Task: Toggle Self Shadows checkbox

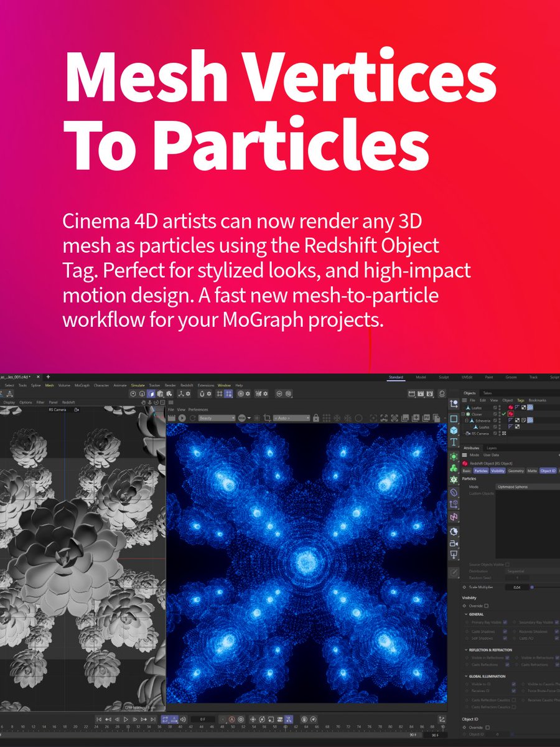Action: click(505, 638)
